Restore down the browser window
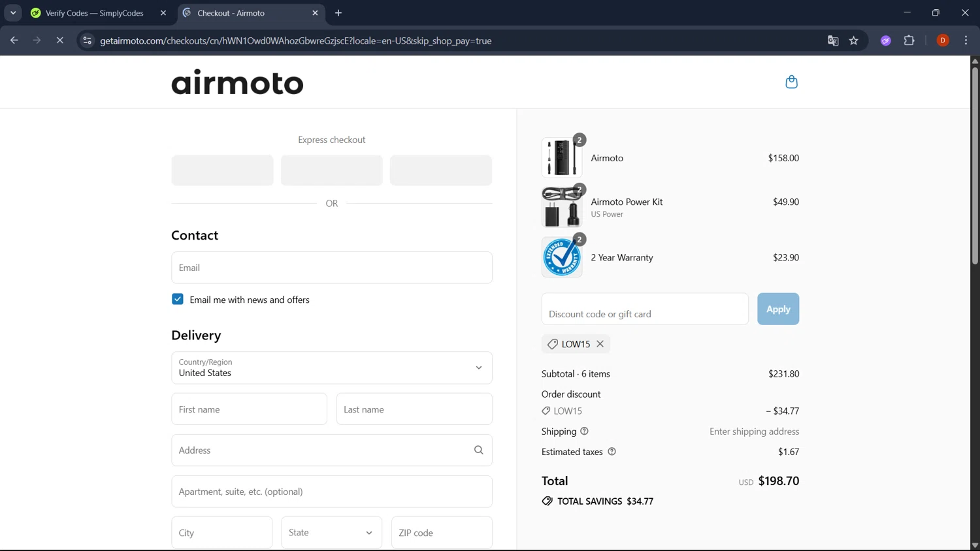Image resolution: width=980 pixels, height=551 pixels. click(936, 12)
